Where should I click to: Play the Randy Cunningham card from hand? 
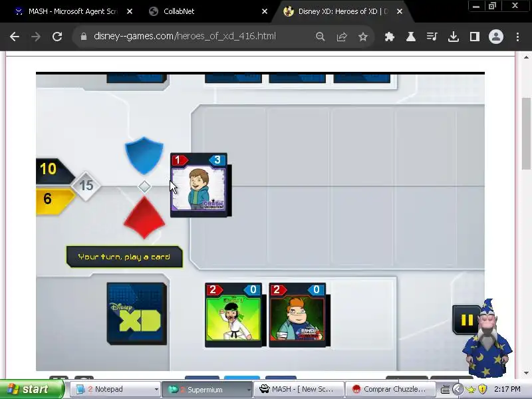(x=297, y=315)
